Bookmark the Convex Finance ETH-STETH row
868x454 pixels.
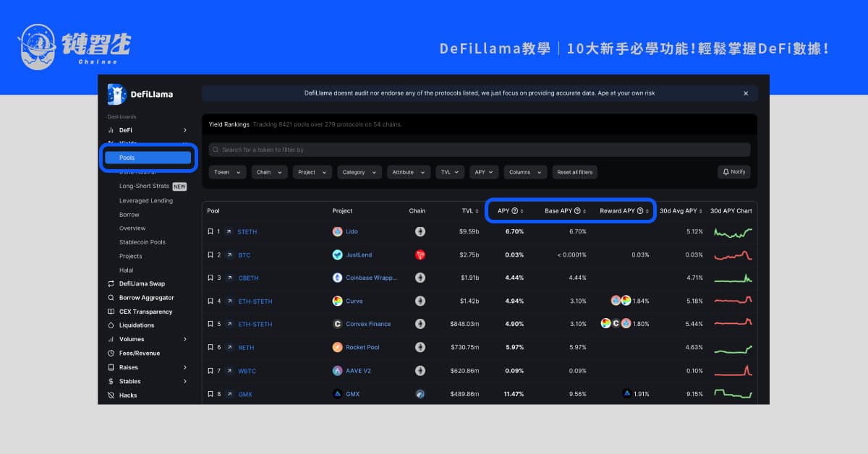point(210,325)
